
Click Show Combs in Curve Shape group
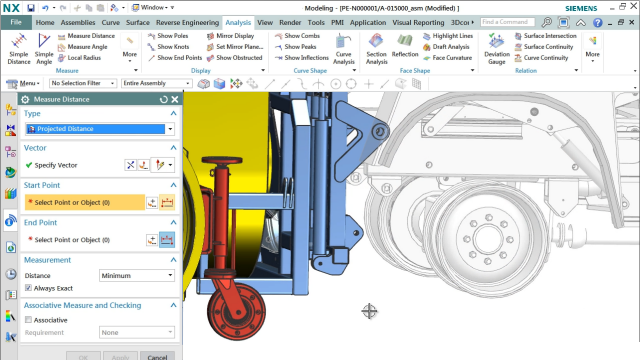click(x=298, y=36)
